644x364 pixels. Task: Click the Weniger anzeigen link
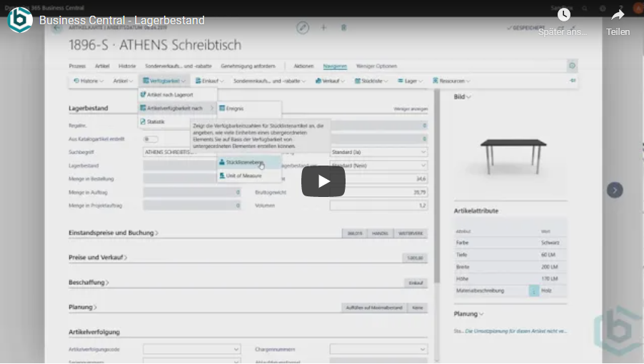tap(411, 109)
